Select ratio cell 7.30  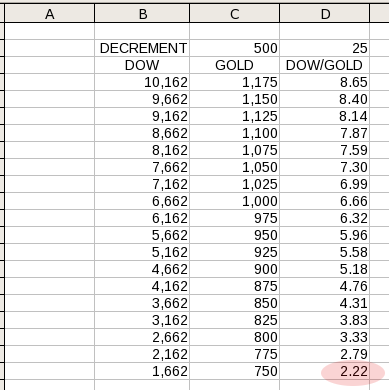(x=325, y=167)
